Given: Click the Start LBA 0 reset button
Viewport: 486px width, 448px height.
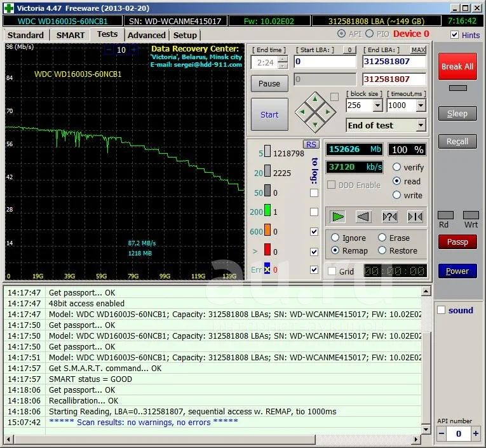Looking at the screenshot, I should [x=349, y=50].
